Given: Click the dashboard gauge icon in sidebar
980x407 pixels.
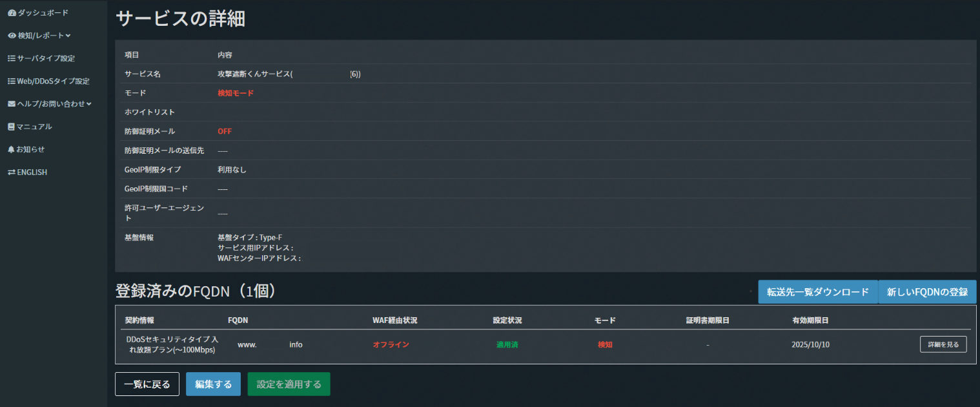Looking at the screenshot, I should pyautogui.click(x=12, y=13).
